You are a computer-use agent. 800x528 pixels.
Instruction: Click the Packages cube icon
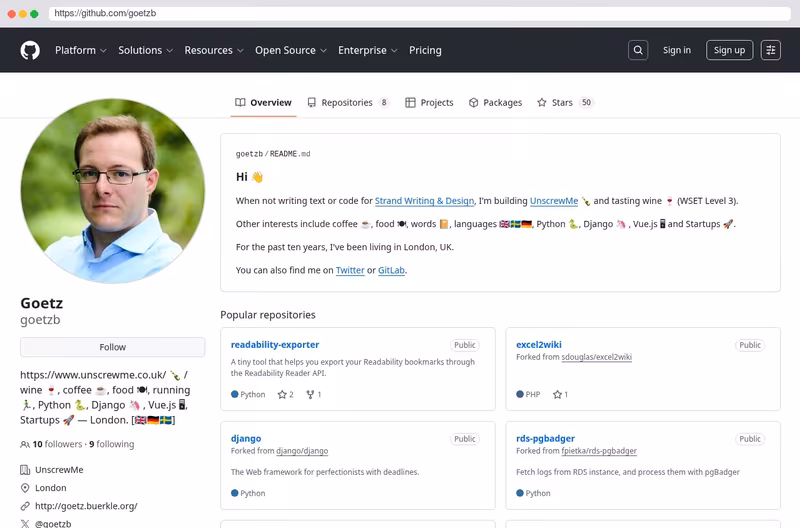click(473, 103)
